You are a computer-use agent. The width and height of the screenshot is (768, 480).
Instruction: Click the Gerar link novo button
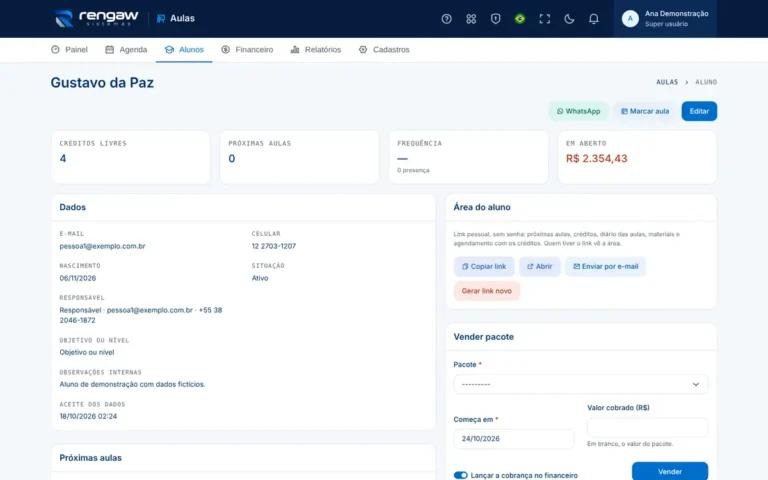(486, 291)
